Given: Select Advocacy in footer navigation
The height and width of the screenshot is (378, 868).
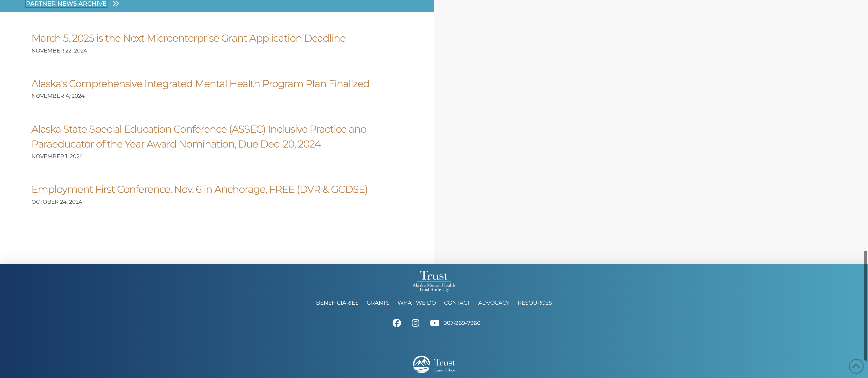Looking at the screenshot, I should [494, 303].
